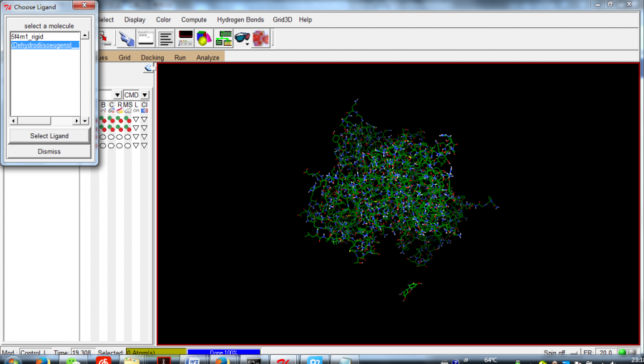Click the L labels column header
The image size is (644, 364).
tap(136, 107)
